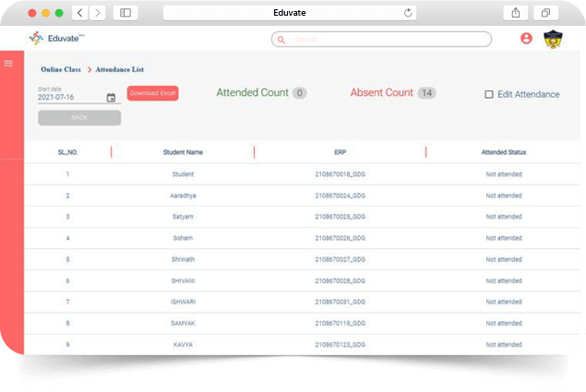586x392 pixels.
Task: Click Not attended status for KAVYA
Action: (x=504, y=345)
